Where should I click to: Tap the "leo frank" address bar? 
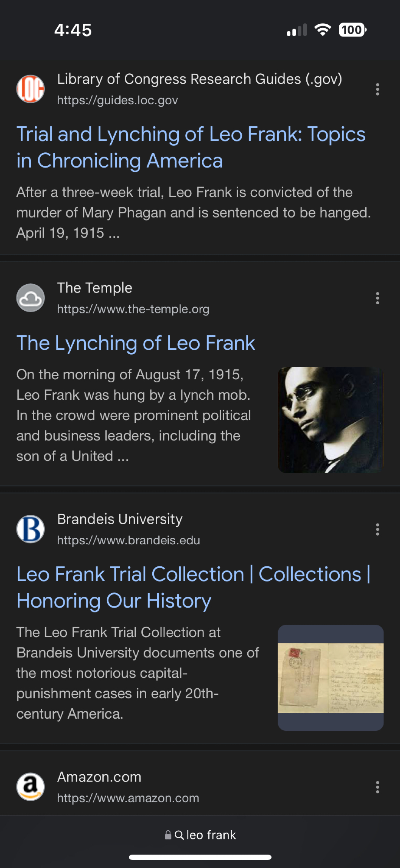coord(211,835)
